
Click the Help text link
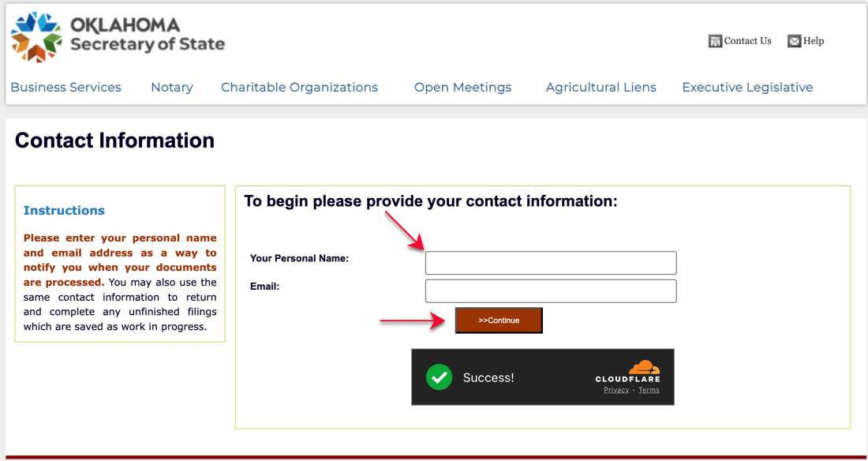coord(814,41)
